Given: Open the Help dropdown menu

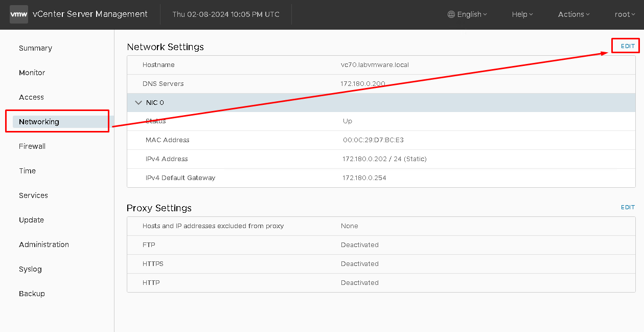Looking at the screenshot, I should click(522, 14).
